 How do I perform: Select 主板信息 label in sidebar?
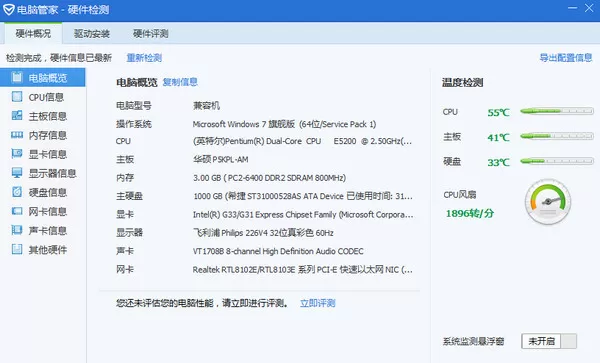pyautogui.click(x=48, y=116)
